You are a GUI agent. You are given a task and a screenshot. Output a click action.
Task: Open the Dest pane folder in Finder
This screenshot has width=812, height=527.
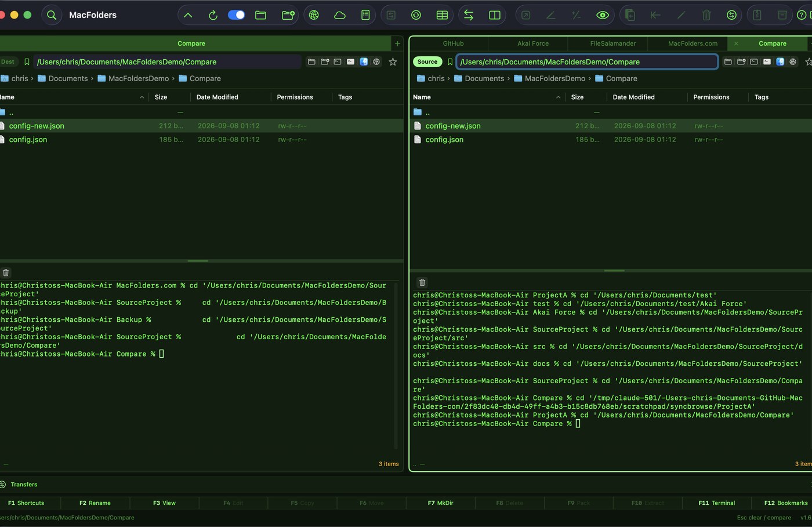tap(364, 62)
